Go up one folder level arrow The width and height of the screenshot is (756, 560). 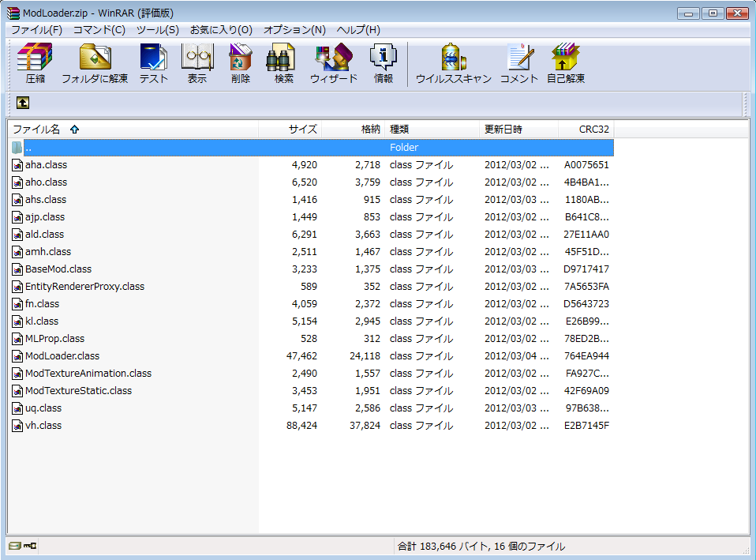[23, 103]
